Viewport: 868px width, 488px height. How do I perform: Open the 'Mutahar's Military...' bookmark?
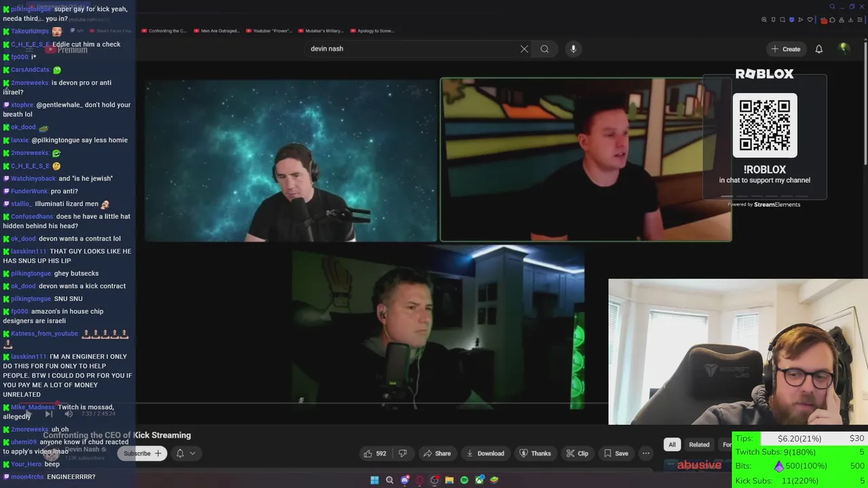click(320, 30)
